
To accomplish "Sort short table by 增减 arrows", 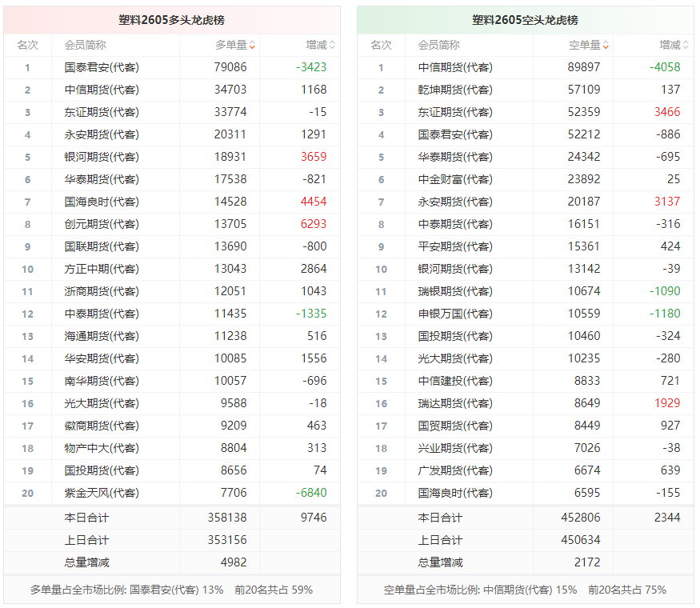I will pyautogui.click(x=686, y=45).
